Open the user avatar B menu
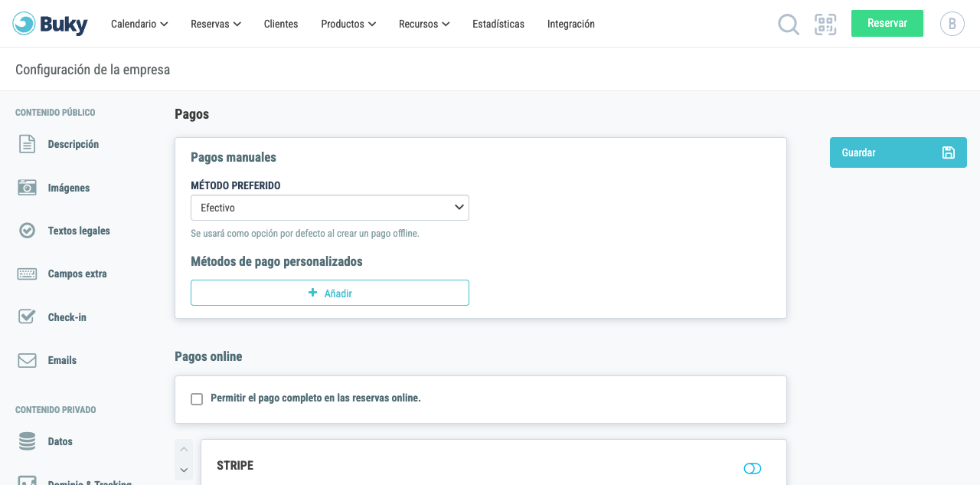This screenshot has height=485, width=980. click(952, 24)
